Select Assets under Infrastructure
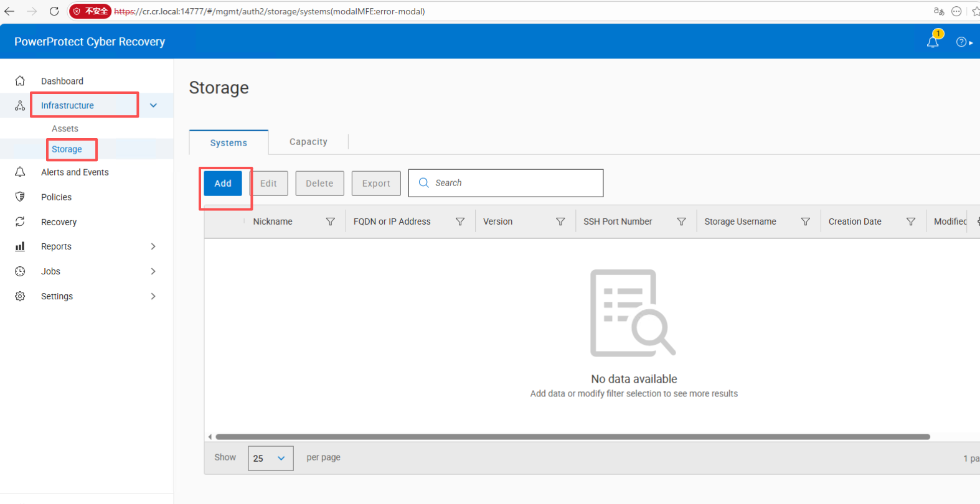 (x=65, y=128)
